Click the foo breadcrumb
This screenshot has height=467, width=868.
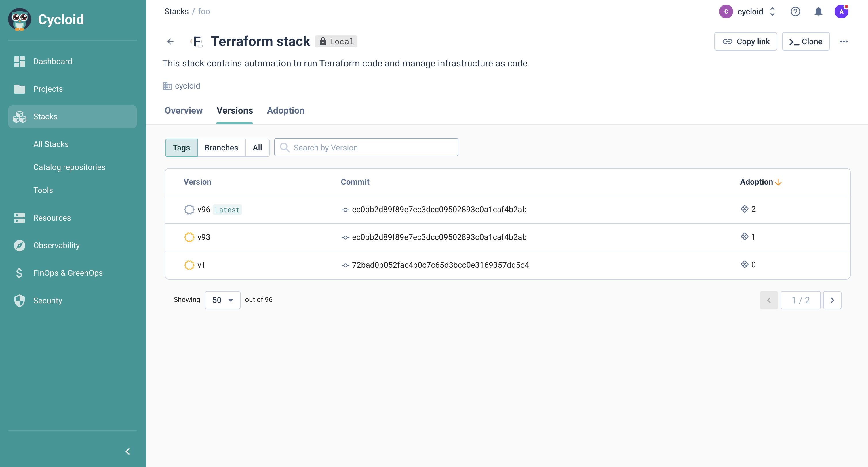(204, 12)
